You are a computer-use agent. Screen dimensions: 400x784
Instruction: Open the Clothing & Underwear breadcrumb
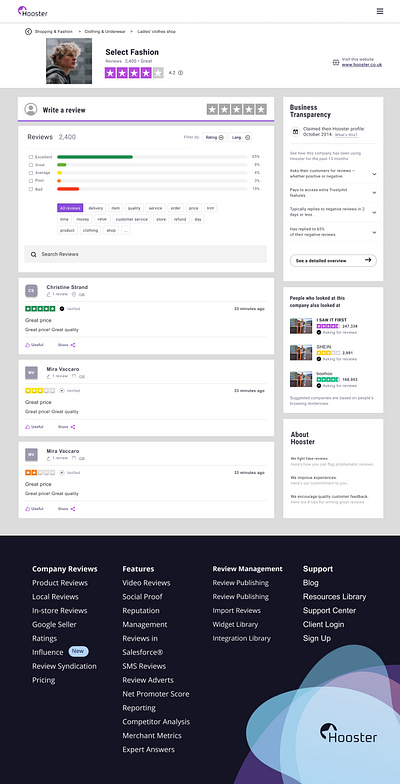coord(105,32)
